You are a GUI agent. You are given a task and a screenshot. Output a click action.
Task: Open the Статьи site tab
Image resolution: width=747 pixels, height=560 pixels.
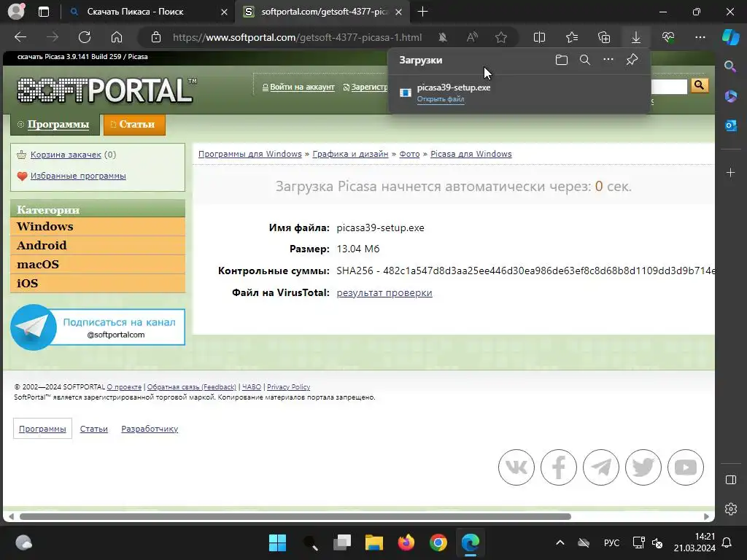coord(134,124)
